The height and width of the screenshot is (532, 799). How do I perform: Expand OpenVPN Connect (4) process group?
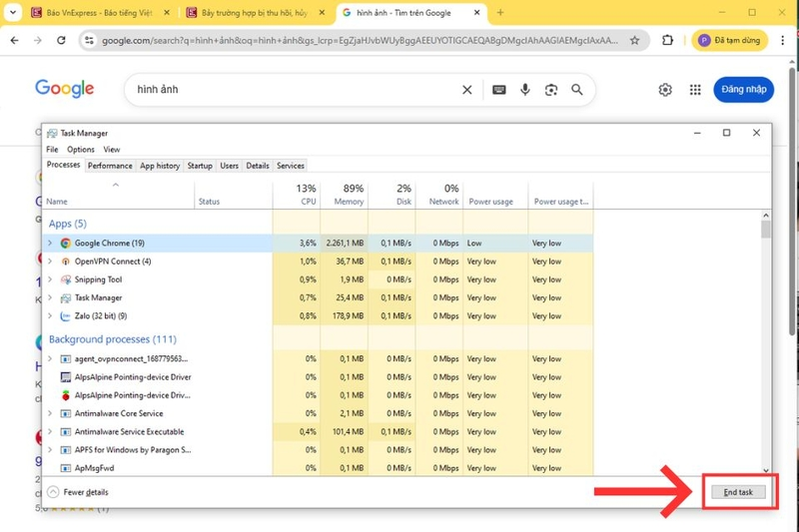50,262
